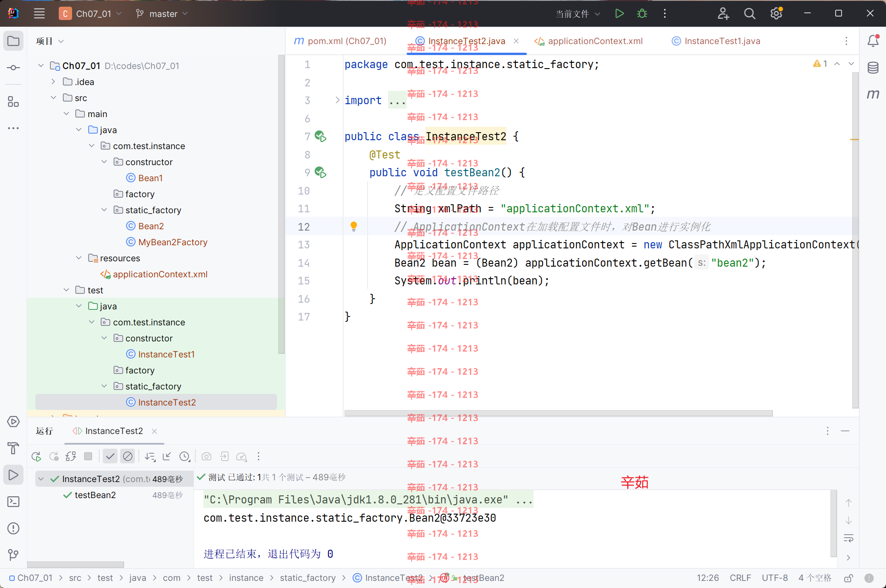Viewport: 886px width, 588px height.
Task: Expand the .idea folder
Action: (x=53, y=82)
